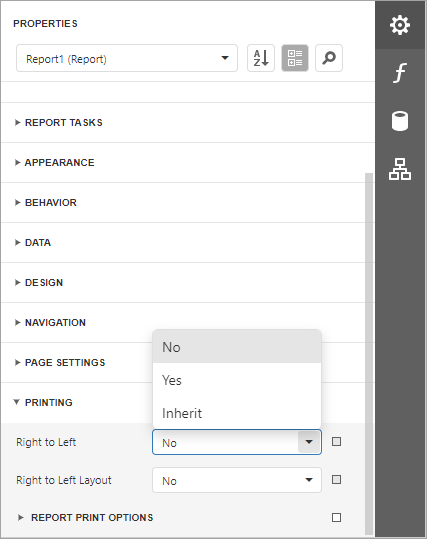The image size is (427, 539).
Task: Click the PROPERTIES panel heading
Action: (x=45, y=24)
